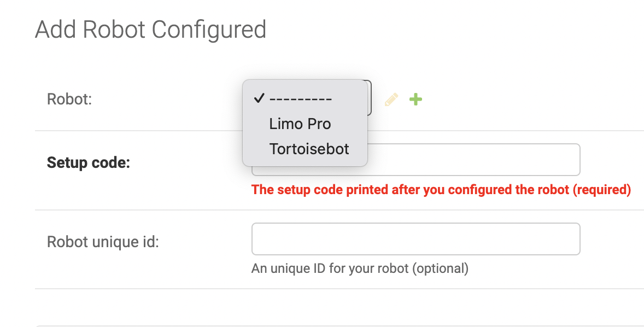Click the word Pro in Limo Pro
The height and width of the screenshot is (327, 644).
(x=318, y=124)
